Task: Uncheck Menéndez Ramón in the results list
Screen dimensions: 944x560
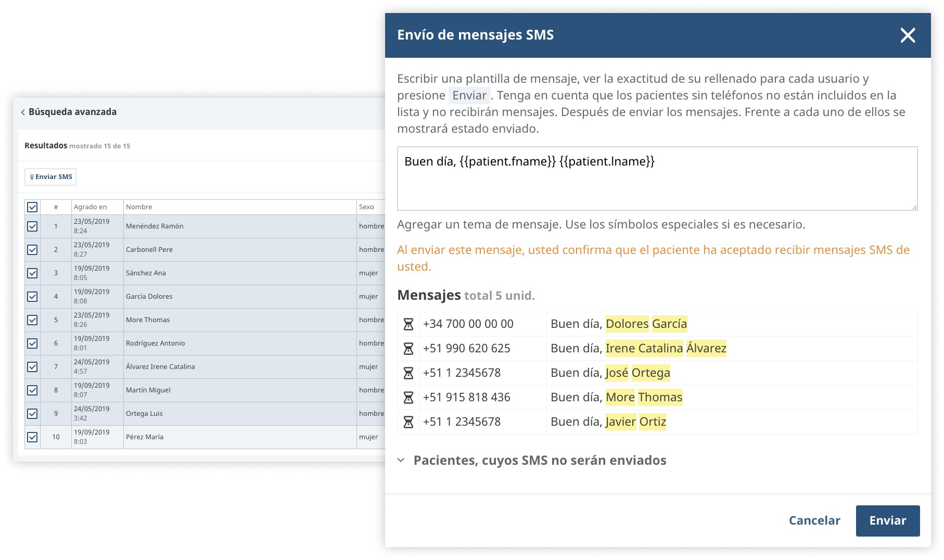Action: 32,226
